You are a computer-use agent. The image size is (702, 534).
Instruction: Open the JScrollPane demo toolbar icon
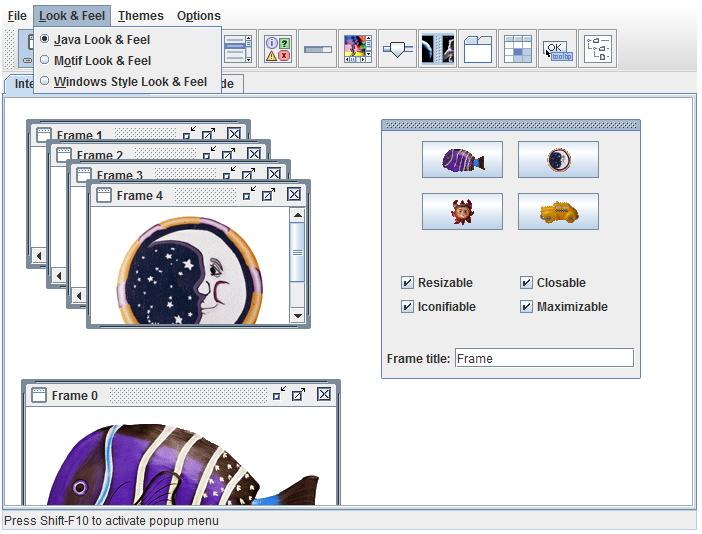[x=357, y=48]
